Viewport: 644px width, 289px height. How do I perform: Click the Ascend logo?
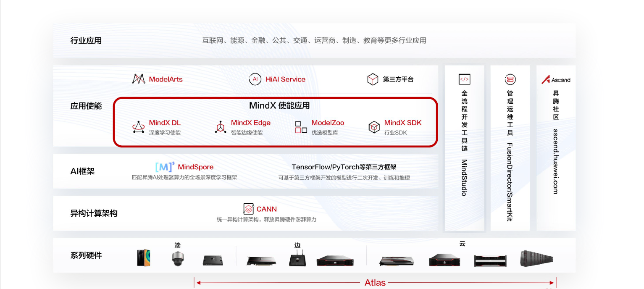tap(556, 79)
